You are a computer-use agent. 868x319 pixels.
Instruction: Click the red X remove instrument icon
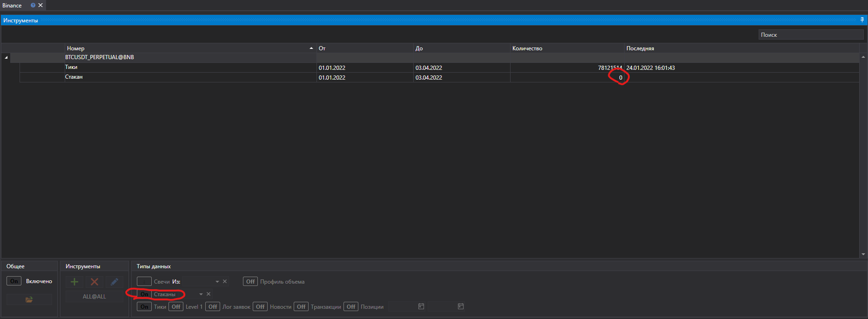94,282
